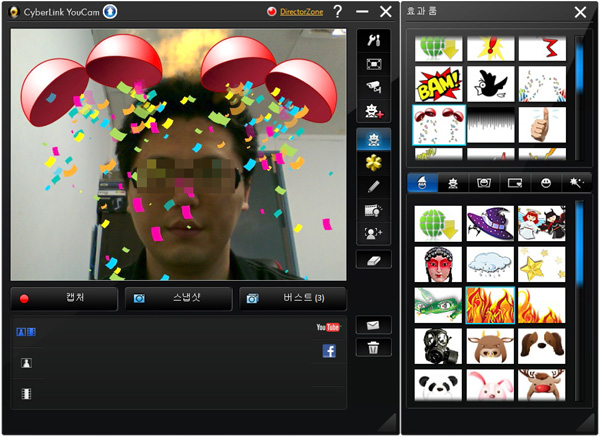
Task: Select the opera mask gadget
Action: pyautogui.click(x=438, y=264)
